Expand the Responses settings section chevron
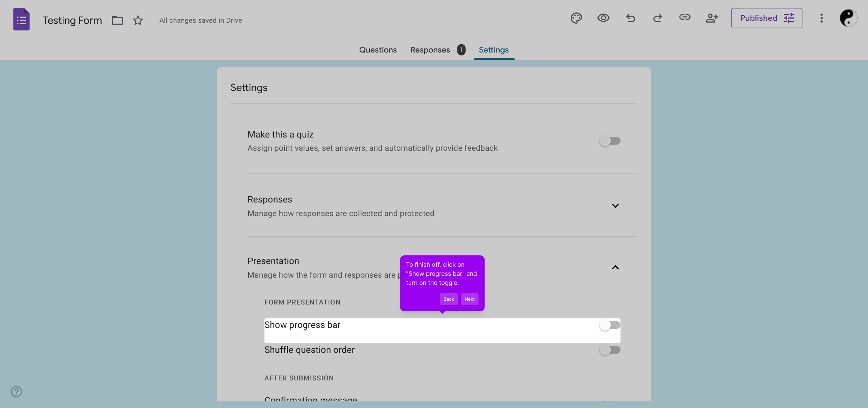 pyautogui.click(x=615, y=206)
